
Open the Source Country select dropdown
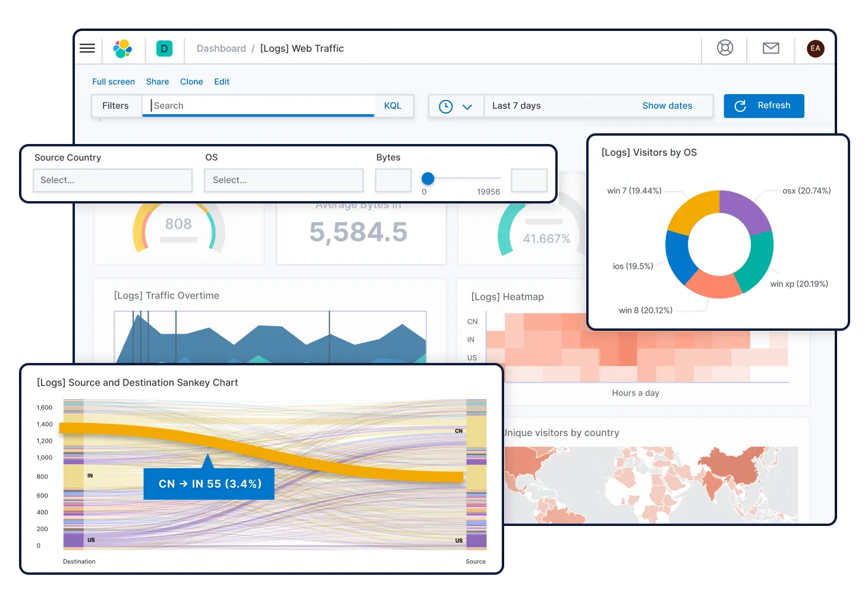(112, 180)
